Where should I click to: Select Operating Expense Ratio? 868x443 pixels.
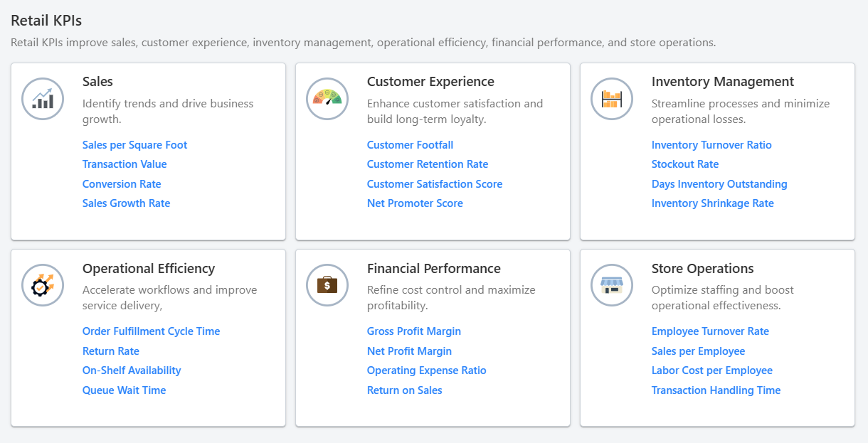point(427,370)
